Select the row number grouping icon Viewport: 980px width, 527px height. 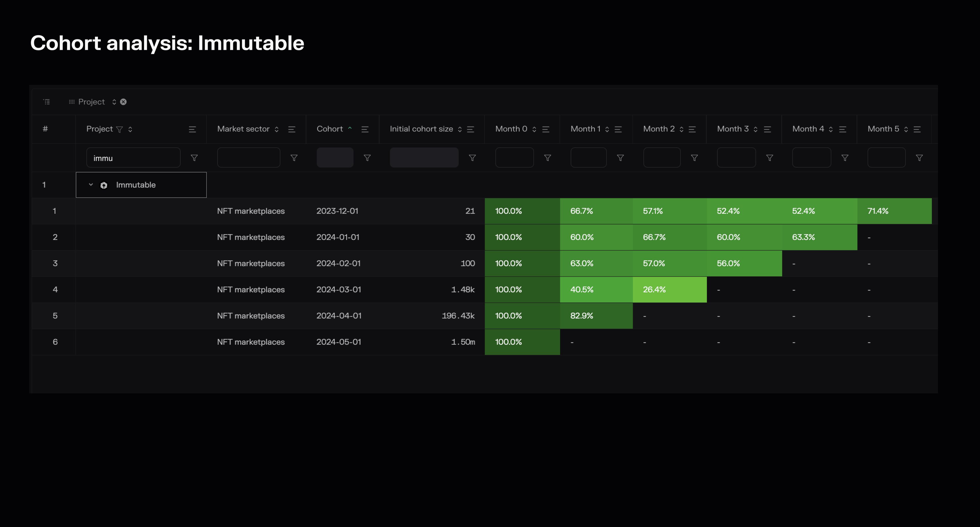(x=47, y=102)
